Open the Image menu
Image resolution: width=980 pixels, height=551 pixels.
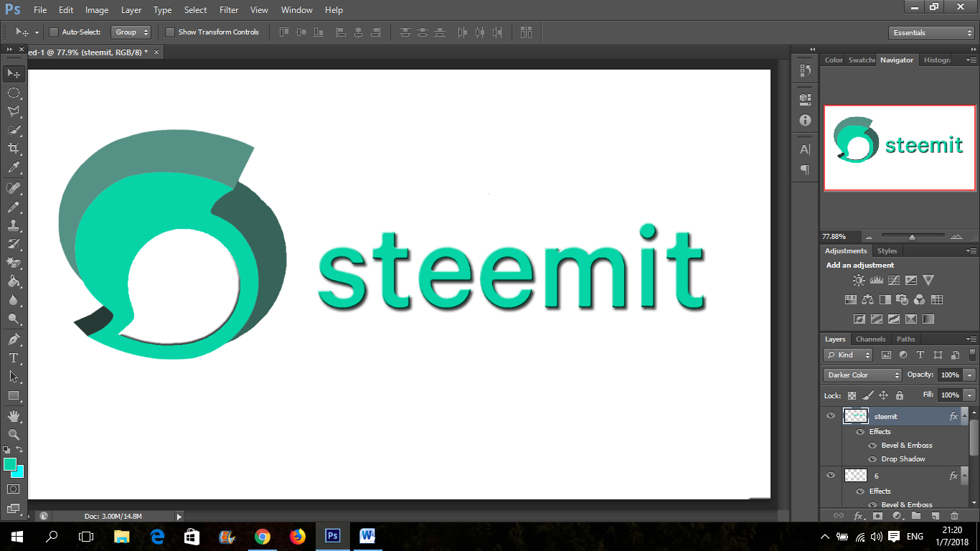(x=97, y=10)
